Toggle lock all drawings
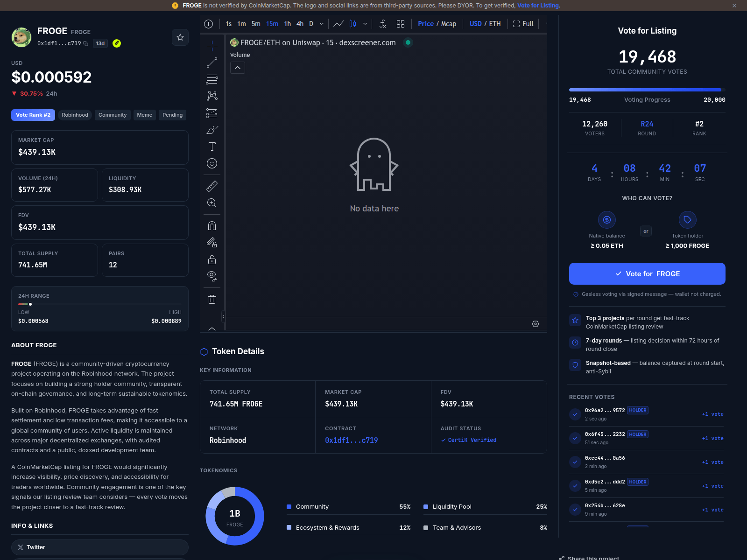 [212, 259]
